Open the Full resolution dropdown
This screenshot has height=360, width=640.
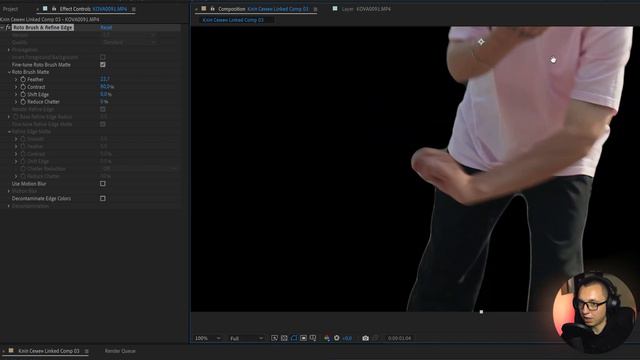point(246,338)
